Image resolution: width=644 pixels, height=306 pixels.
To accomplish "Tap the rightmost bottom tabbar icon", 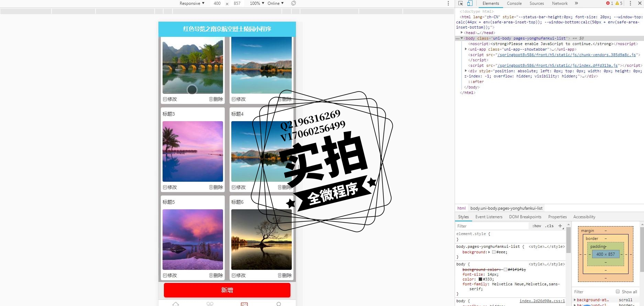I will (279, 304).
